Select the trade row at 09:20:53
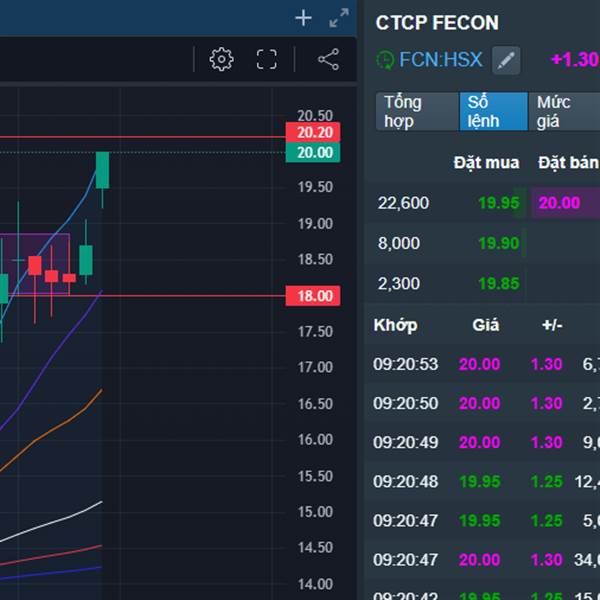 484,364
